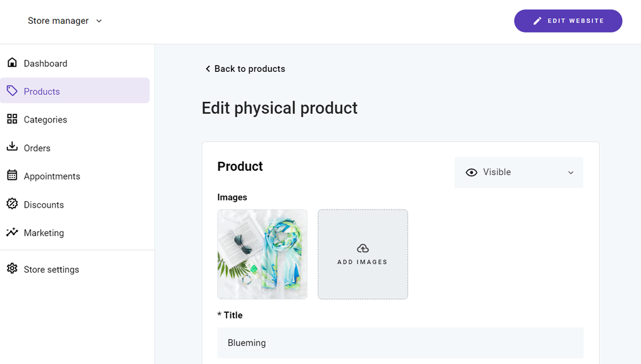Select the scarf product image thumbnail

coord(262,254)
